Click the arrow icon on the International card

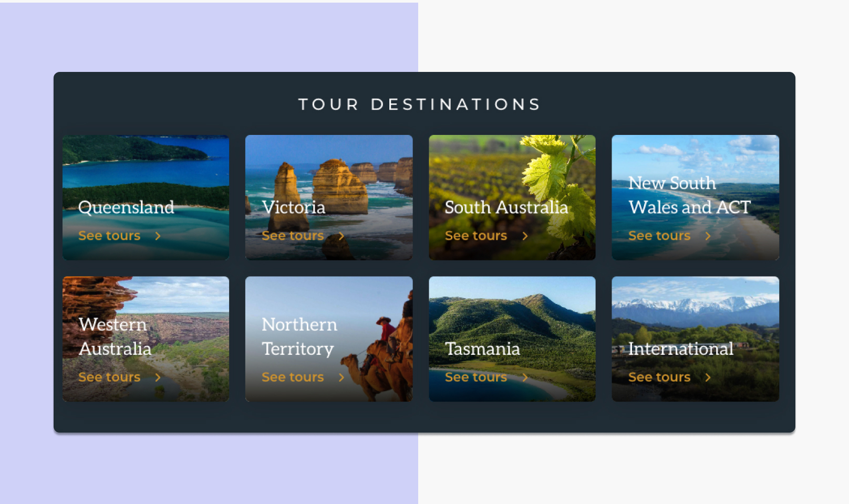[708, 377]
